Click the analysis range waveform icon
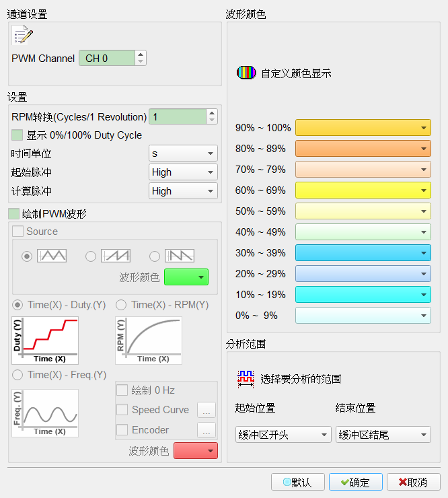 (246, 379)
